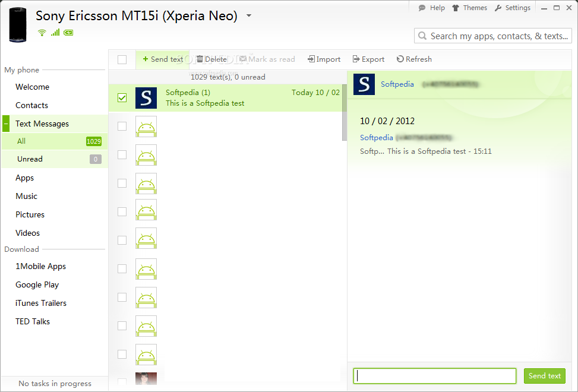Click the Softpedia sender link in message

(x=377, y=137)
